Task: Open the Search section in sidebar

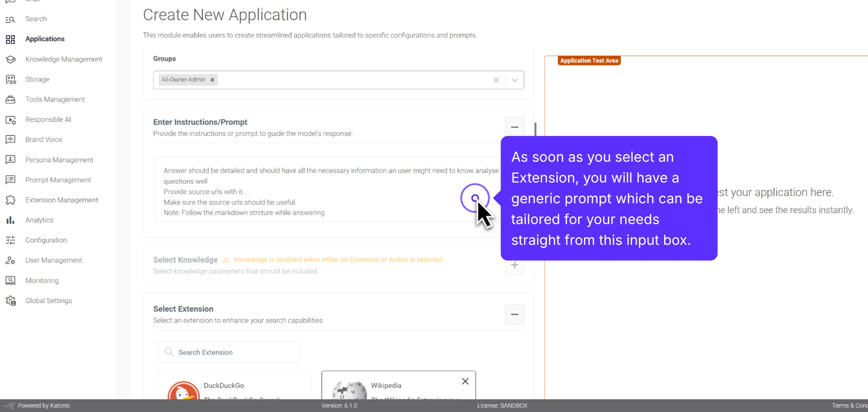Action: pos(36,19)
